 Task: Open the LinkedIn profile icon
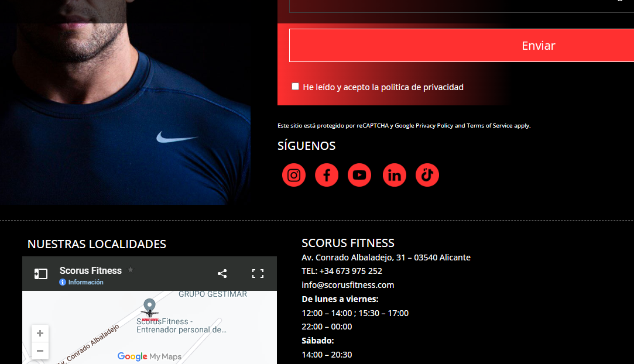[x=394, y=175]
